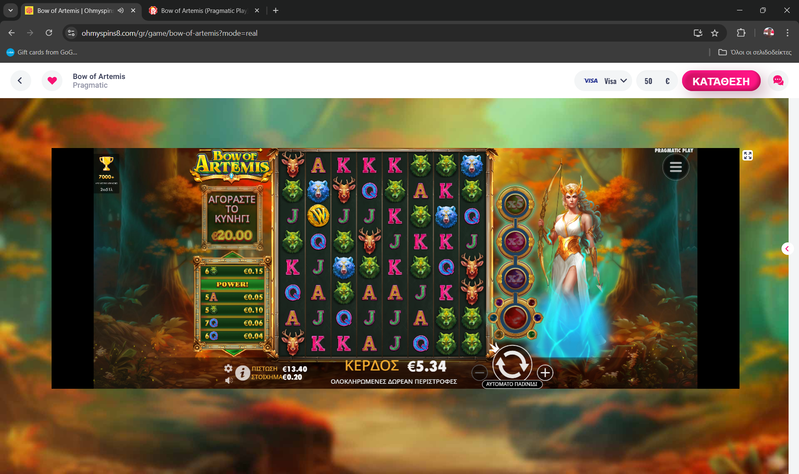Select the x3 multiplier orb
799x474 pixels.
coord(515,240)
